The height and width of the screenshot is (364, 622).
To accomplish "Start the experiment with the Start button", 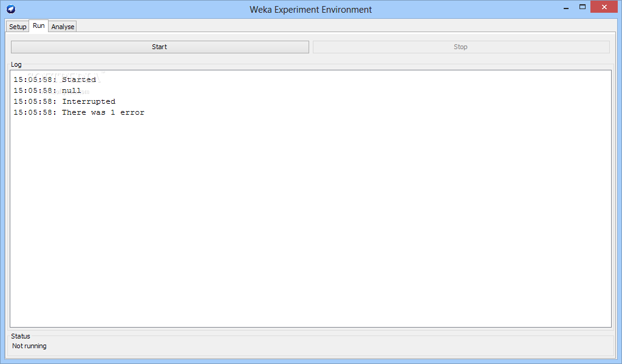I will (x=160, y=47).
